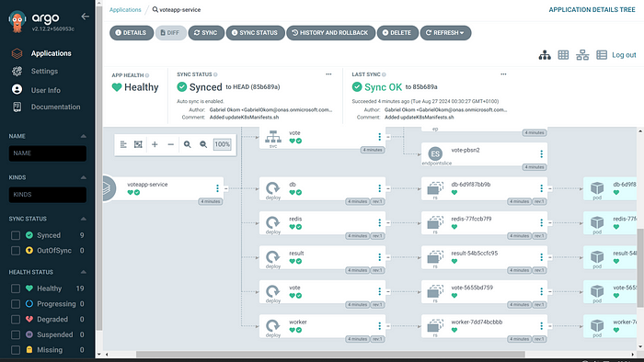Viewport: 644px width, 362px height.
Task: Switch to the pods grid view icon
Action: (563, 54)
